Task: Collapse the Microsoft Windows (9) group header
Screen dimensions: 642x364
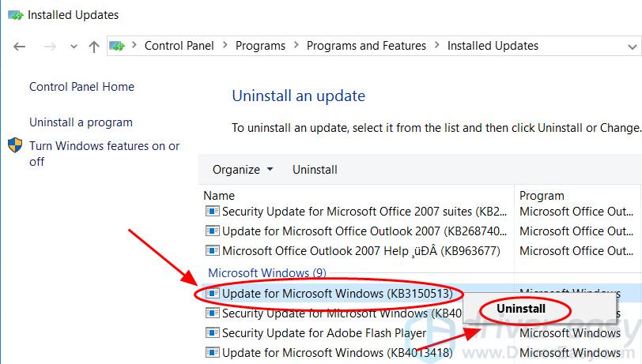Action: click(x=267, y=272)
